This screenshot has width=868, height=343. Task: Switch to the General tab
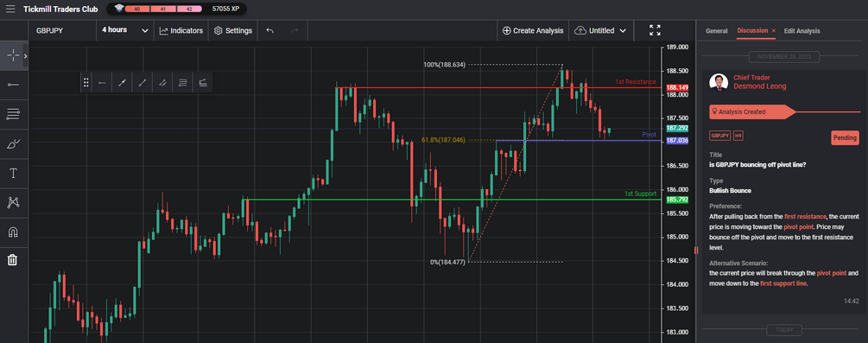click(716, 31)
